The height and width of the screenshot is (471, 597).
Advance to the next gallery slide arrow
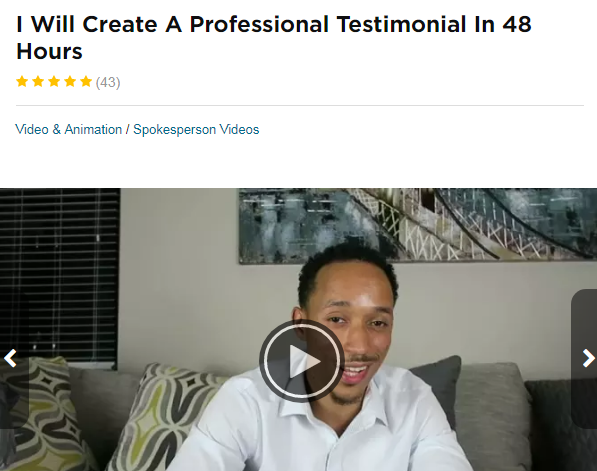tap(588, 358)
